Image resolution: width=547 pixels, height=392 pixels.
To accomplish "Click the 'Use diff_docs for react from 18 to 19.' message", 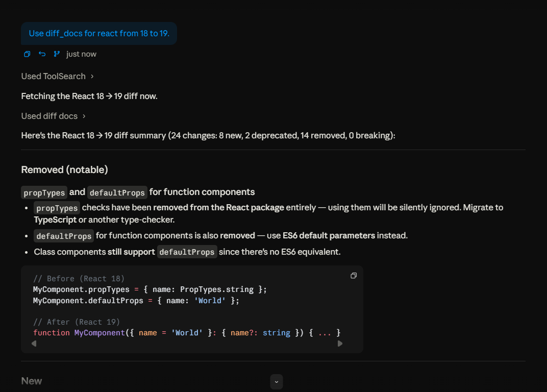I will tap(99, 34).
